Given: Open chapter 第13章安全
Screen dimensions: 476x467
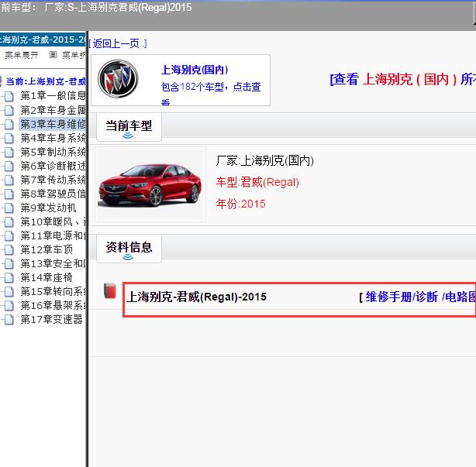Looking at the screenshot, I should pos(53,264).
